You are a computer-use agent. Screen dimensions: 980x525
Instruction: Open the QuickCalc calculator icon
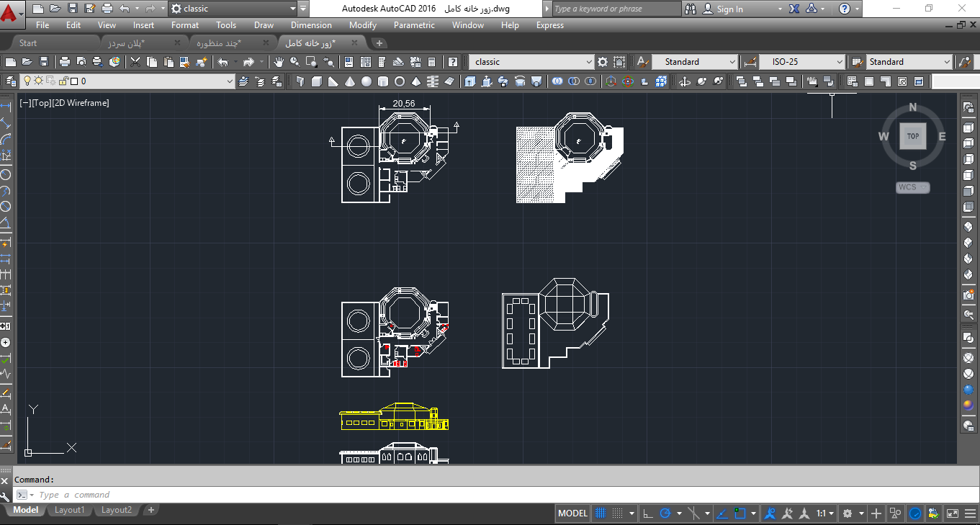tap(432, 62)
